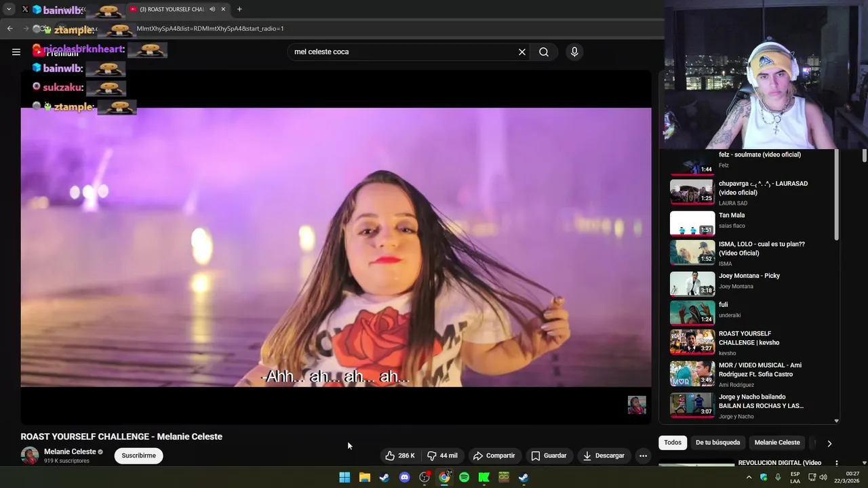Open the green Kick app in taskbar
The width and height of the screenshot is (868, 488).
point(484,477)
